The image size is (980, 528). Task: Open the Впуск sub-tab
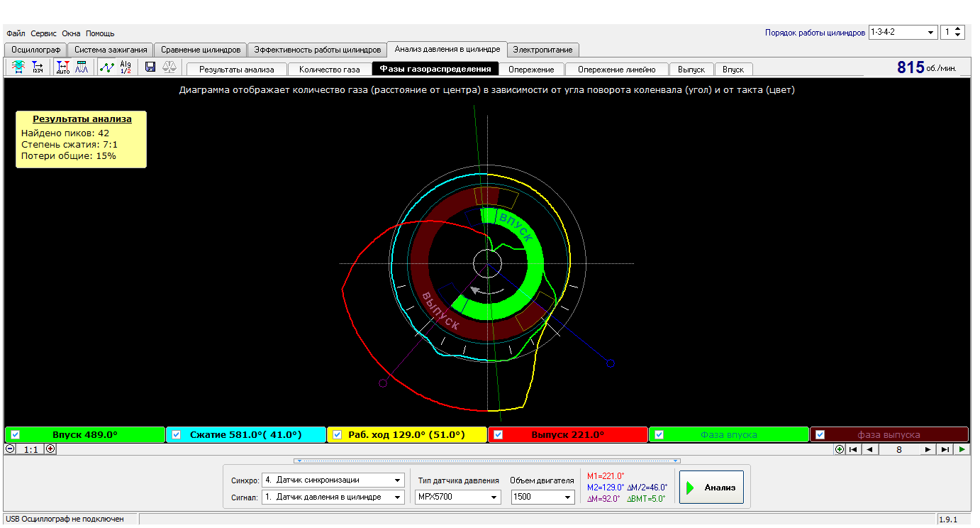point(733,70)
